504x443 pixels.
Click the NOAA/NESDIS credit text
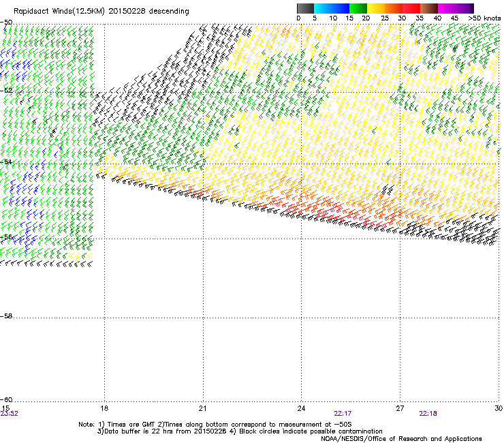(401, 439)
